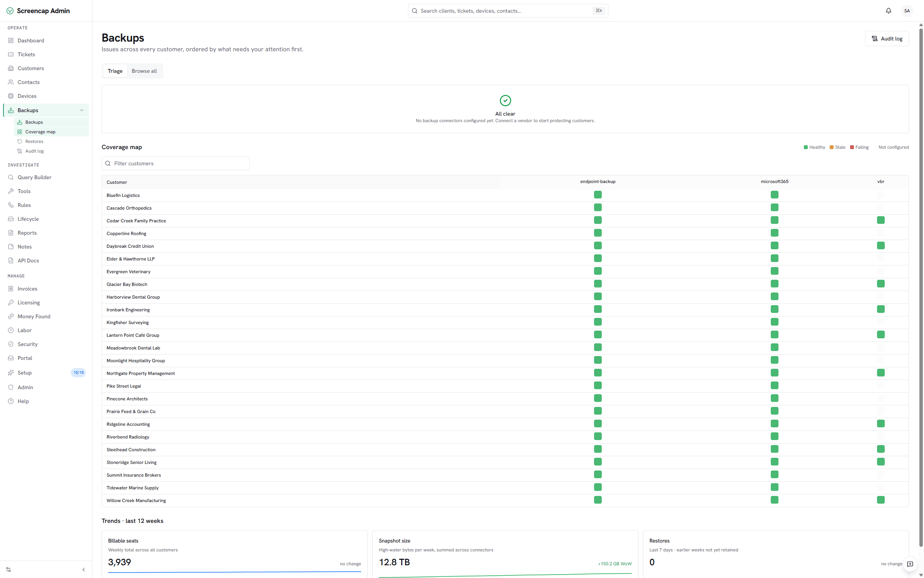Open the Invoices sidebar icon
This screenshot has height=578, width=924.
(11, 289)
